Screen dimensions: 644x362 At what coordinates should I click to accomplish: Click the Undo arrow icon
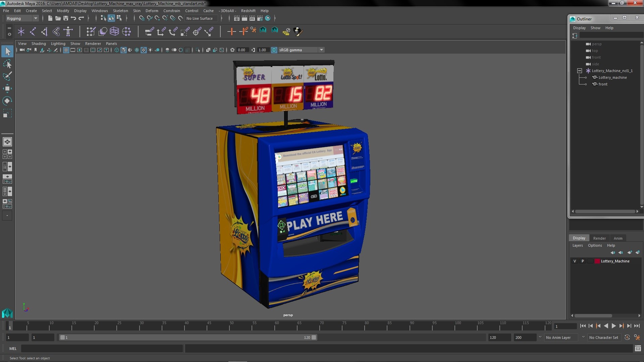tap(73, 18)
